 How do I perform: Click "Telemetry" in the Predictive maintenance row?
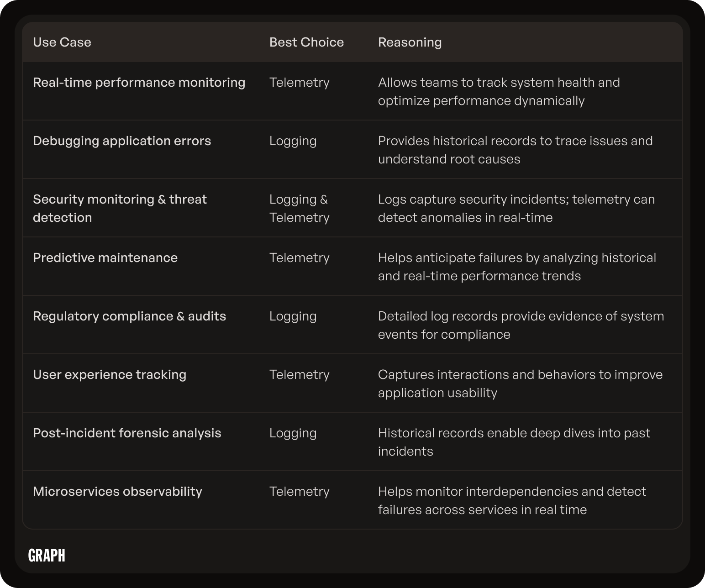pos(299,258)
